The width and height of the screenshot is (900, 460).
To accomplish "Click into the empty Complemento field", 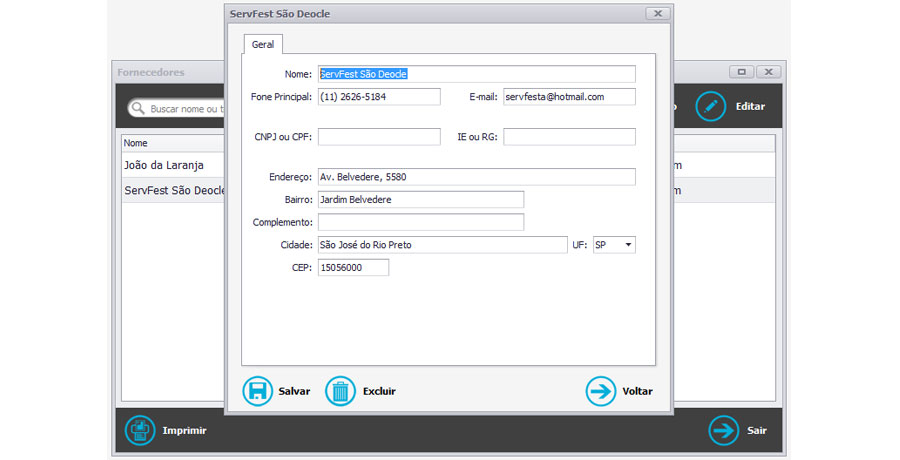I will (421, 222).
